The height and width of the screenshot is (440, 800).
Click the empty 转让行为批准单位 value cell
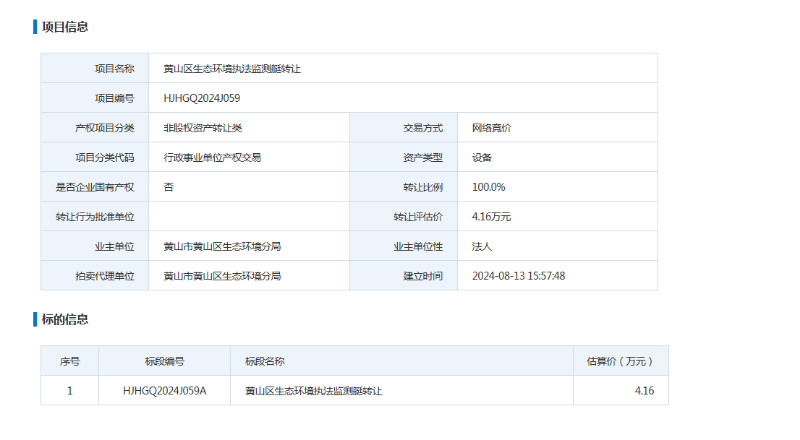[248, 216]
